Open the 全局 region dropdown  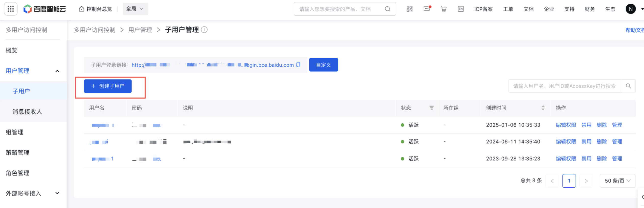(x=135, y=9)
